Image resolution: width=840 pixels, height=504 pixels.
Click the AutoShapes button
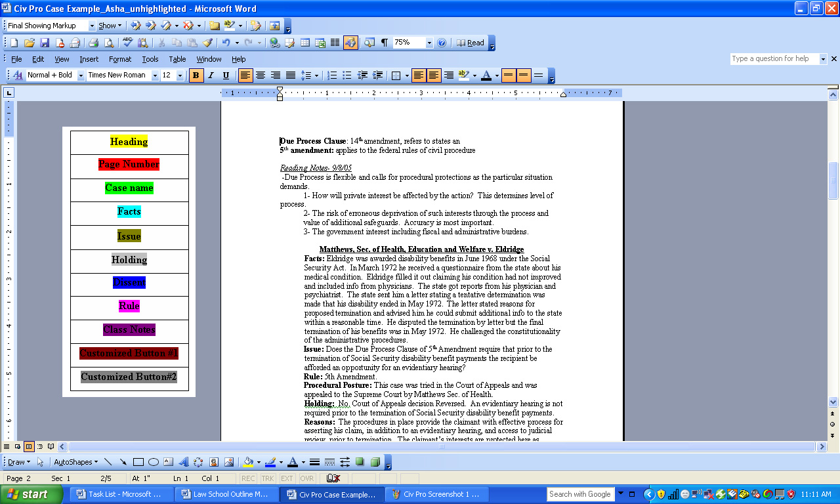[75, 462]
